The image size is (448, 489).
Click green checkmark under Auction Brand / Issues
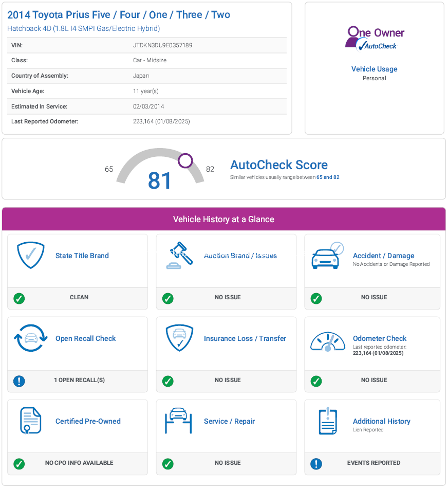[x=168, y=298]
